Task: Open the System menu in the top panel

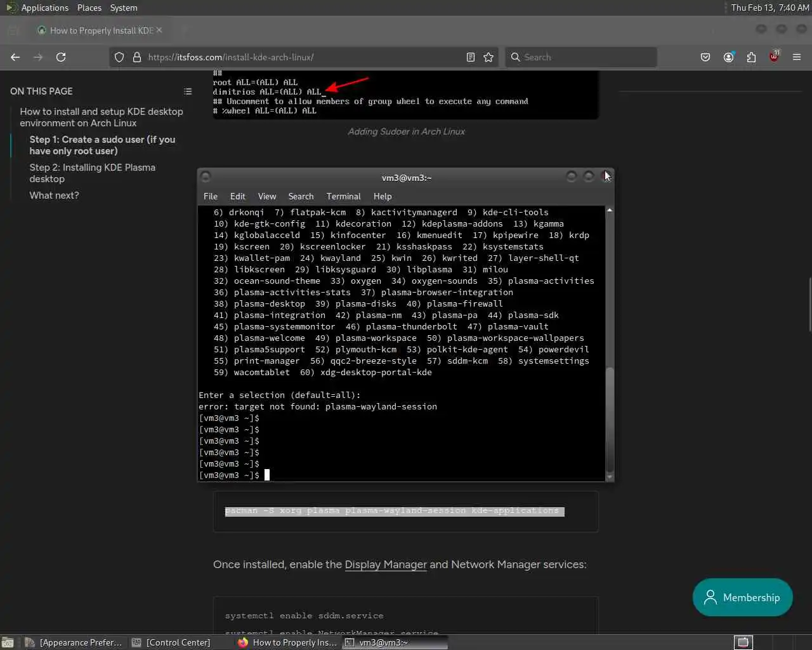Action: point(124,8)
